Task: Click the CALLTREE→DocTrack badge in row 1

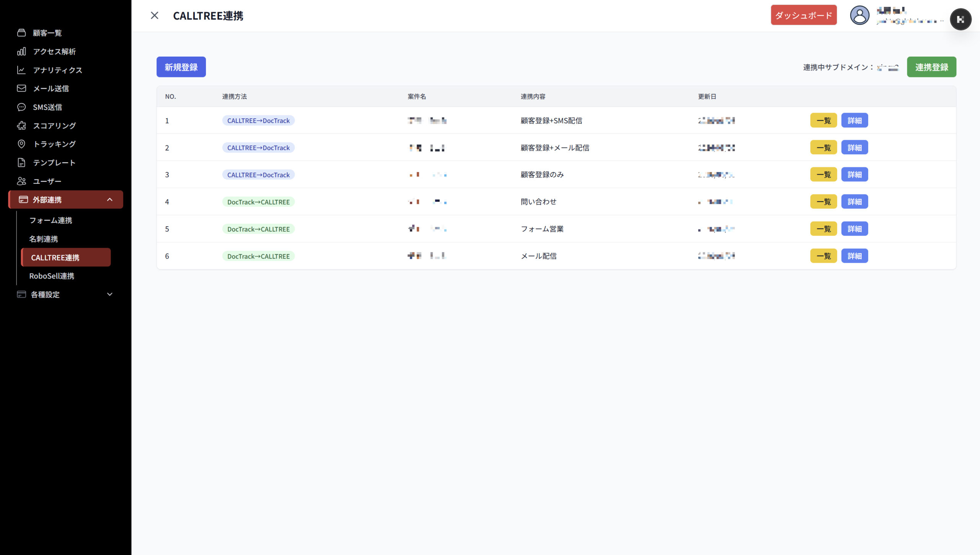Action: [x=258, y=121]
